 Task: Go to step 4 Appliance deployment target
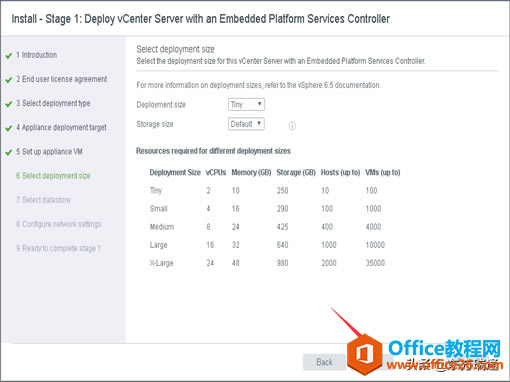61,128
